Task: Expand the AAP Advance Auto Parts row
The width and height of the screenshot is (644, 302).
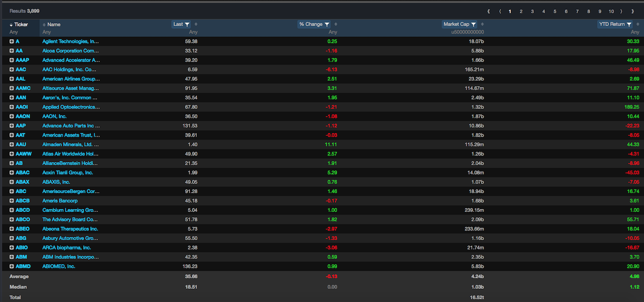Action: click(12, 126)
